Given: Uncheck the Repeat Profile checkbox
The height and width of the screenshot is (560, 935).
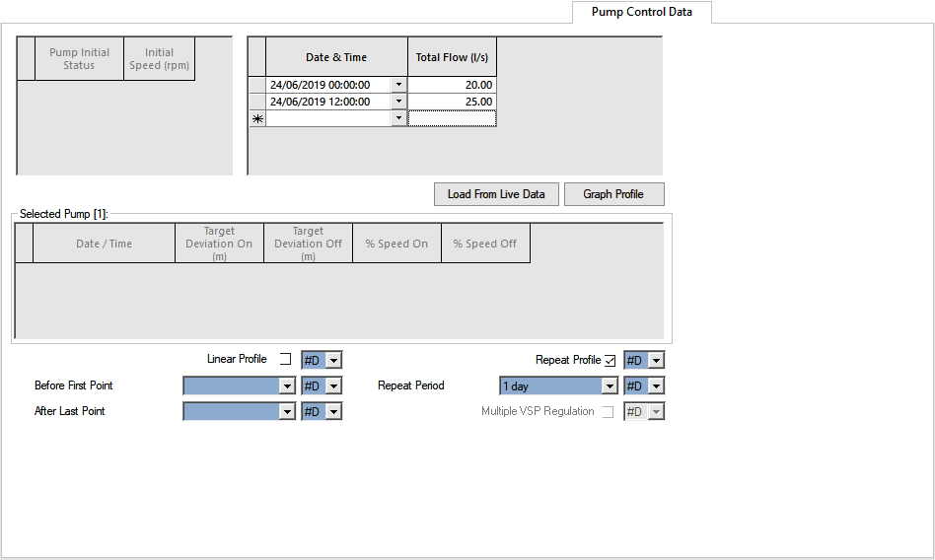Looking at the screenshot, I should 610,360.
